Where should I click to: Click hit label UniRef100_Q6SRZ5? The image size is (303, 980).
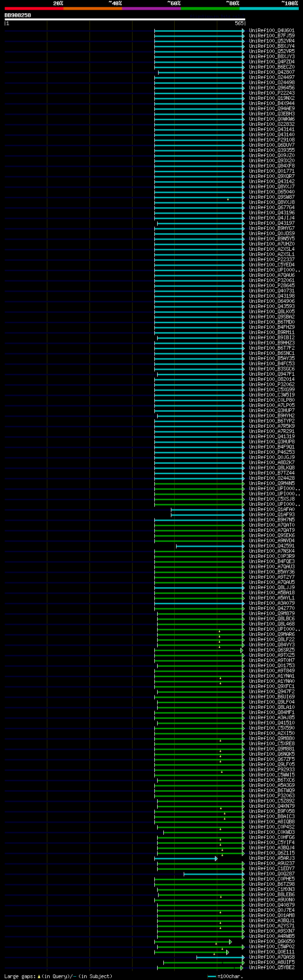pyautogui.click(x=272, y=650)
